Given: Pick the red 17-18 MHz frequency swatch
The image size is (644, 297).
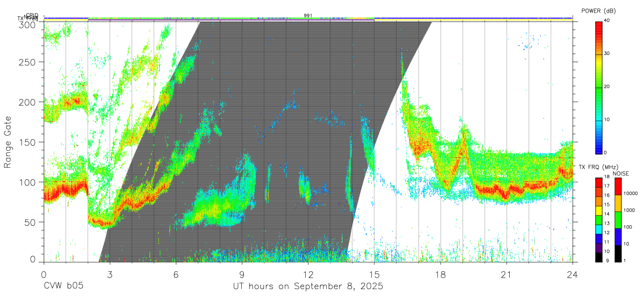Looking at the screenshot, I should (x=598, y=182).
